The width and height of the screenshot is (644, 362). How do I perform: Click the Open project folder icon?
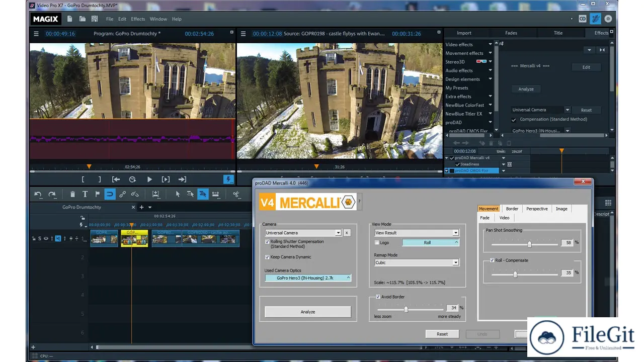(82, 19)
